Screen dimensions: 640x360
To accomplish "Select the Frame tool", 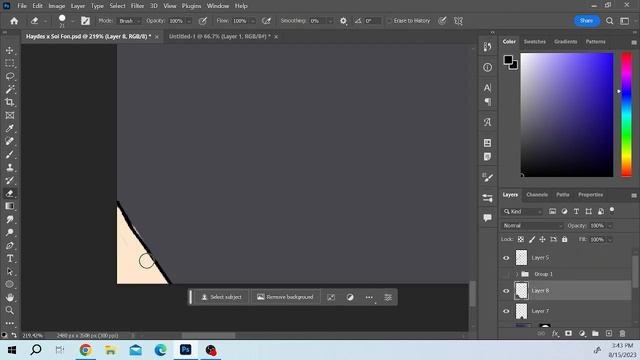I will tap(10, 116).
